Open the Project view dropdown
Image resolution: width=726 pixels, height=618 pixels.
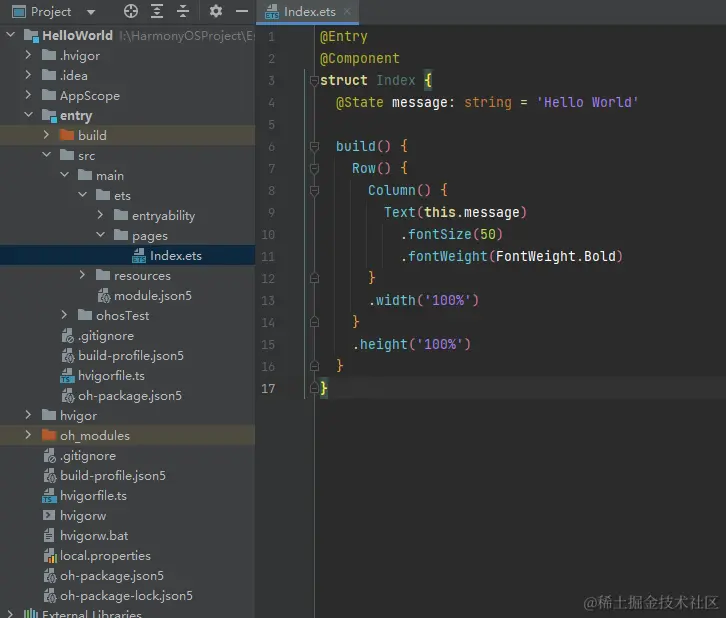91,12
